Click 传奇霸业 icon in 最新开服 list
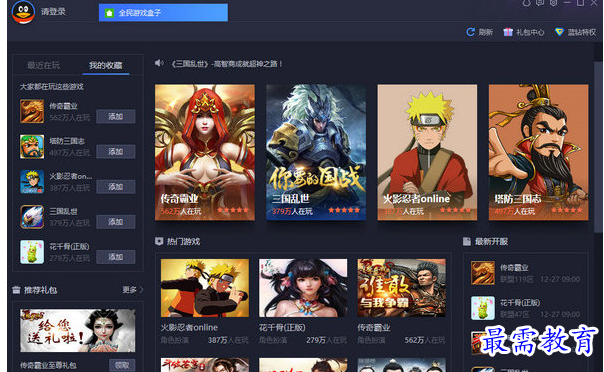This screenshot has height=372, width=604. pyautogui.click(x=483, y=273)
